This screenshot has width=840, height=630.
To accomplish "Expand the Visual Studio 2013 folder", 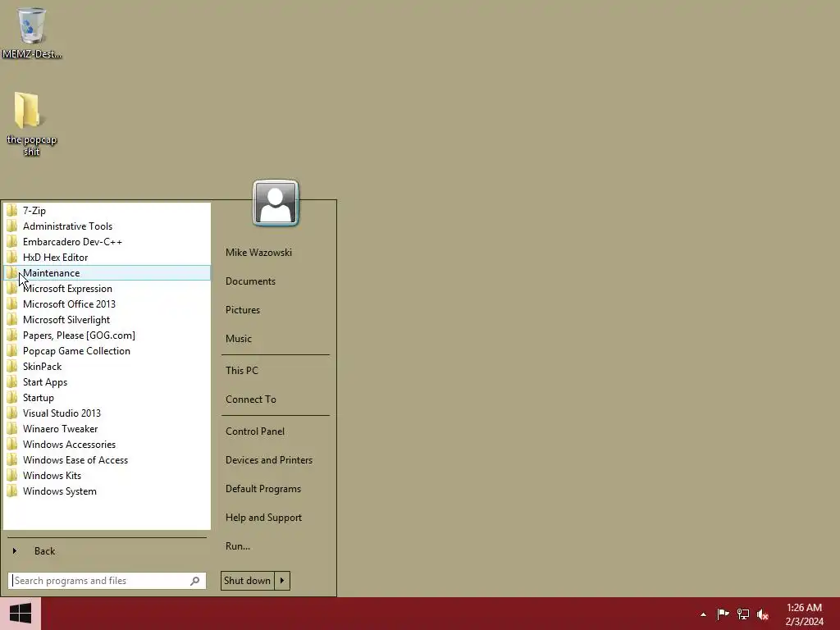I will click(107, 413).
